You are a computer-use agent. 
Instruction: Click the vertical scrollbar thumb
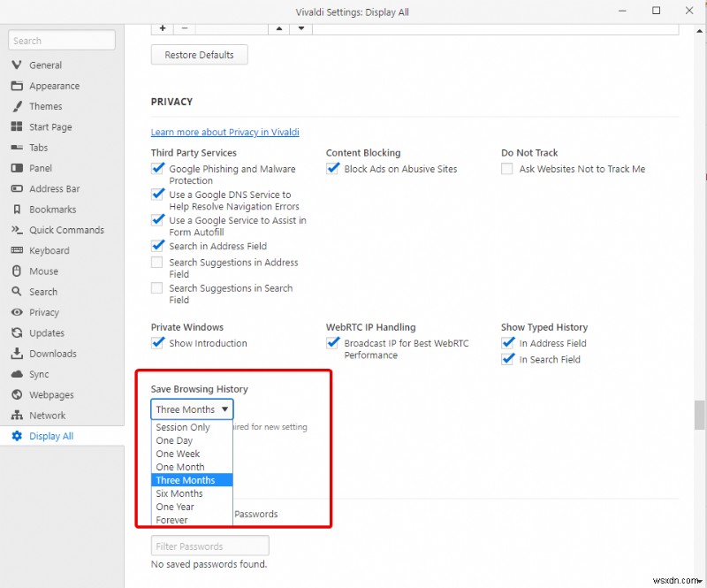click(699, 413)
